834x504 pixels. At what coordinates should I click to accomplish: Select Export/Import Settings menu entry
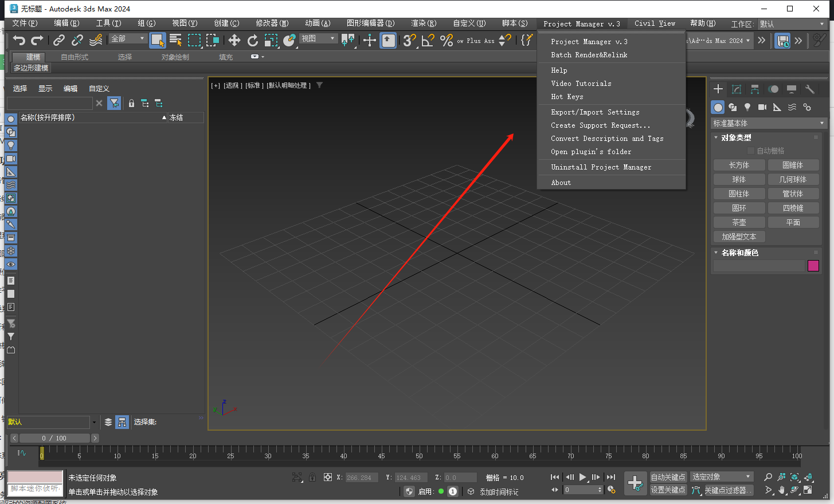point(595,112)
